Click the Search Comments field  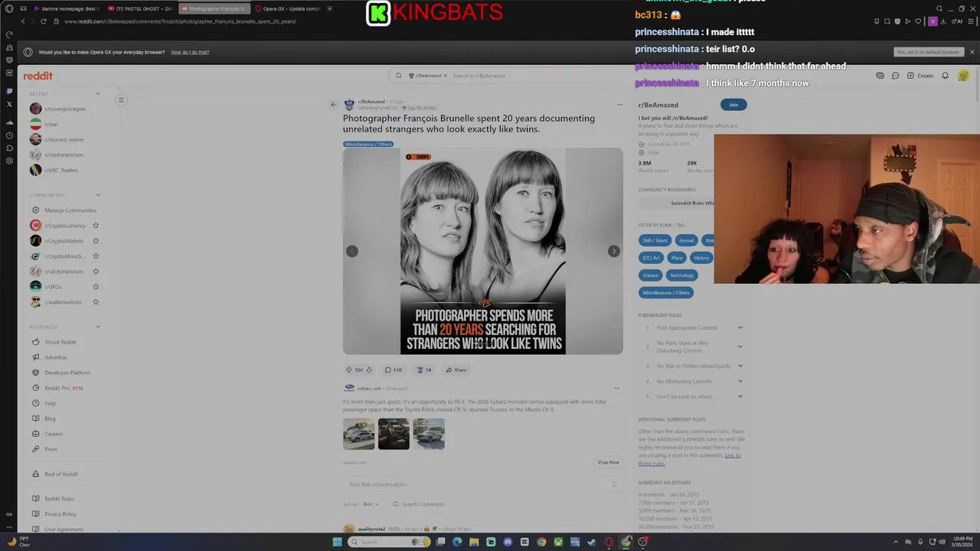(x=419, y=504)
